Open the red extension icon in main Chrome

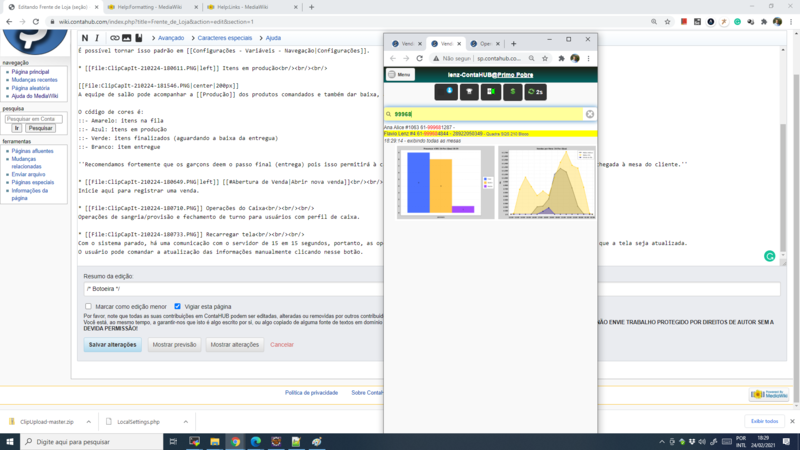pos(684,22)
